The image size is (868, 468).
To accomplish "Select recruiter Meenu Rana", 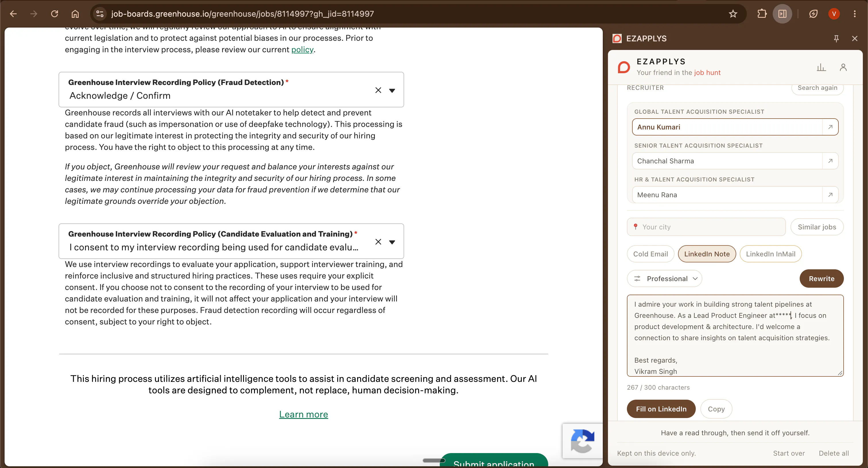I will 727,195.
